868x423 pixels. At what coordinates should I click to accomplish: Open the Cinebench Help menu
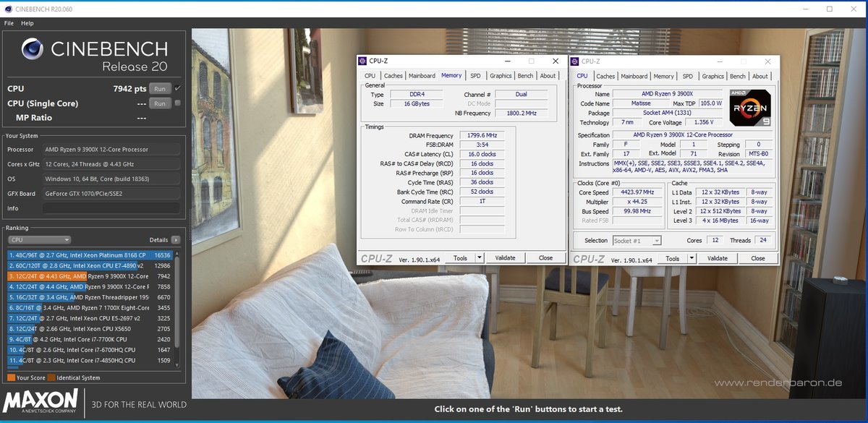point(27,23)
